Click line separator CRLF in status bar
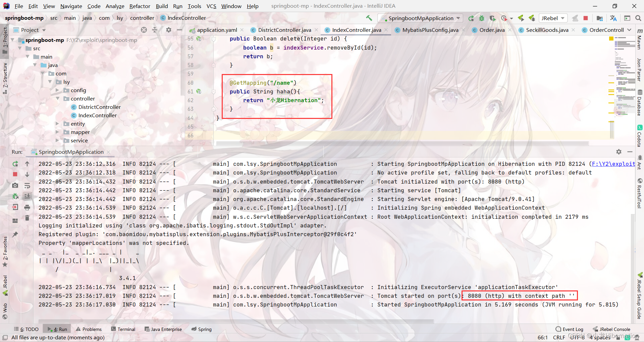This screenshot has width=644, height=342. click(x=559, y=337)
